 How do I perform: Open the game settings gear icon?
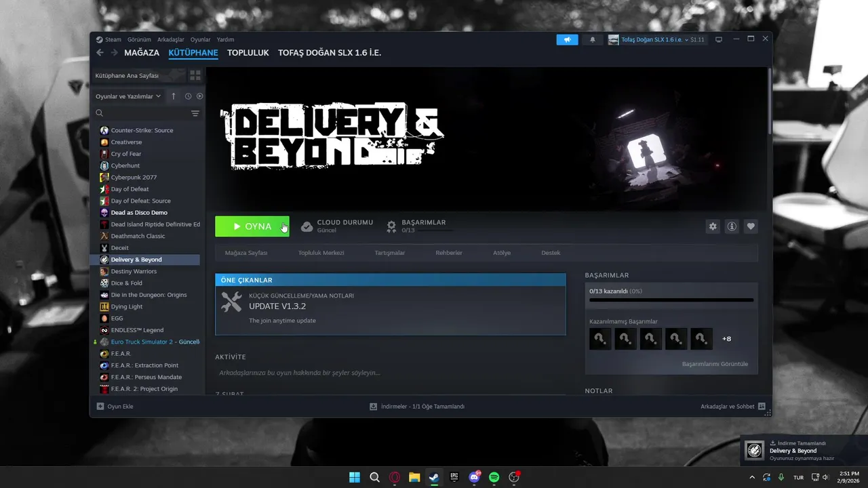click(x=713, y=226)
